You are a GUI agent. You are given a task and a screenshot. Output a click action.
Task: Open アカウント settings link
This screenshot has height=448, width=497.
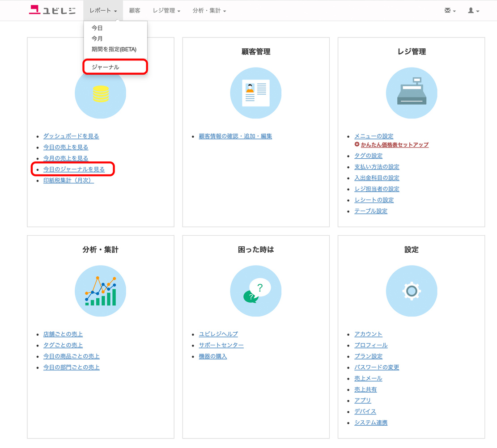[368, 334]
